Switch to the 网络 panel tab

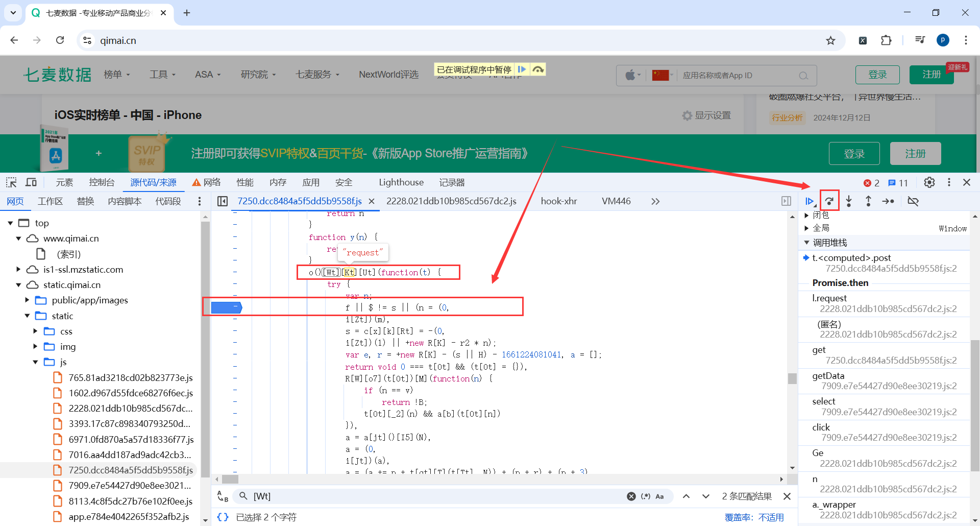pyautogui.click(x=207, y=182)
